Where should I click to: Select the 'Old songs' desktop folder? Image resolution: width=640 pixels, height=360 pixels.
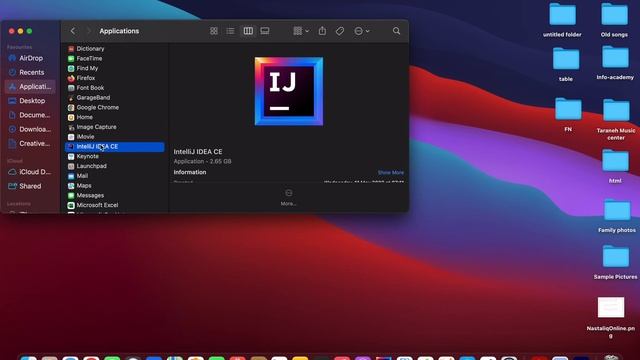[614, 20]
